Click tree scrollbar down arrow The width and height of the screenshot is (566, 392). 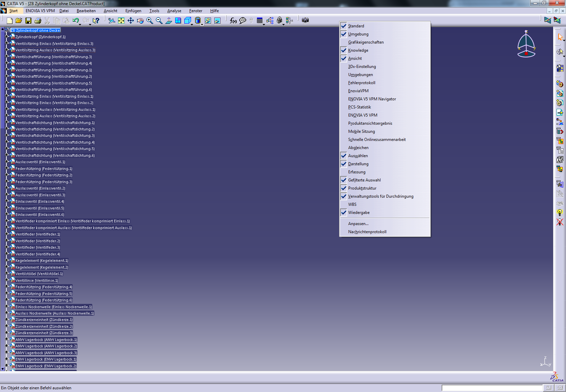pyautogui.click(x=2, y=369)
